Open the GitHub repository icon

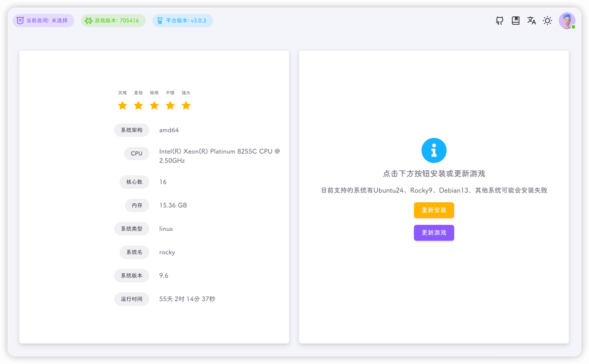point(499,20)
